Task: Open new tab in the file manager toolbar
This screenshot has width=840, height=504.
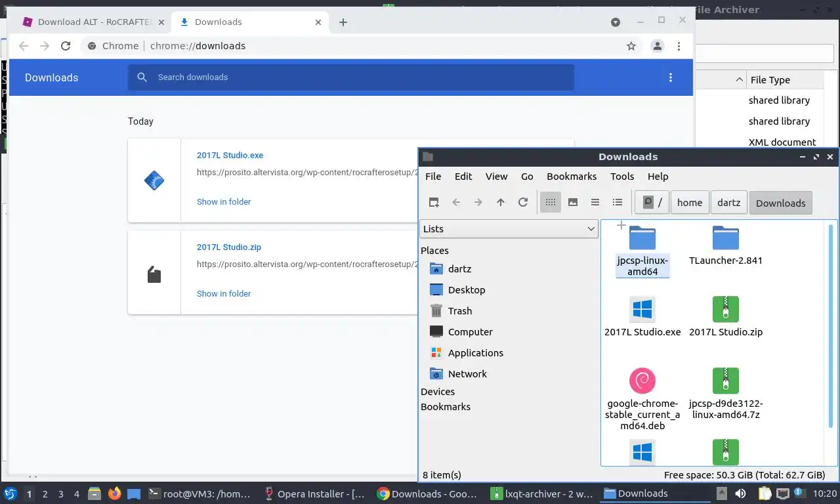Action: pos(434,202)
